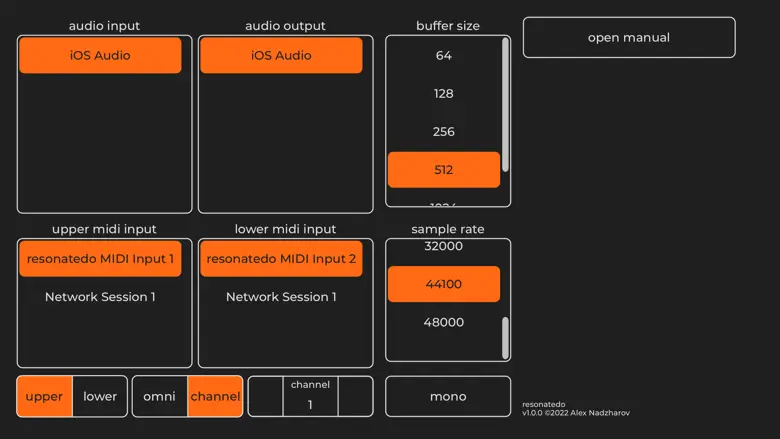Click the channel value 1 field
Screen dimensions: 780x439
pos(310,396)
